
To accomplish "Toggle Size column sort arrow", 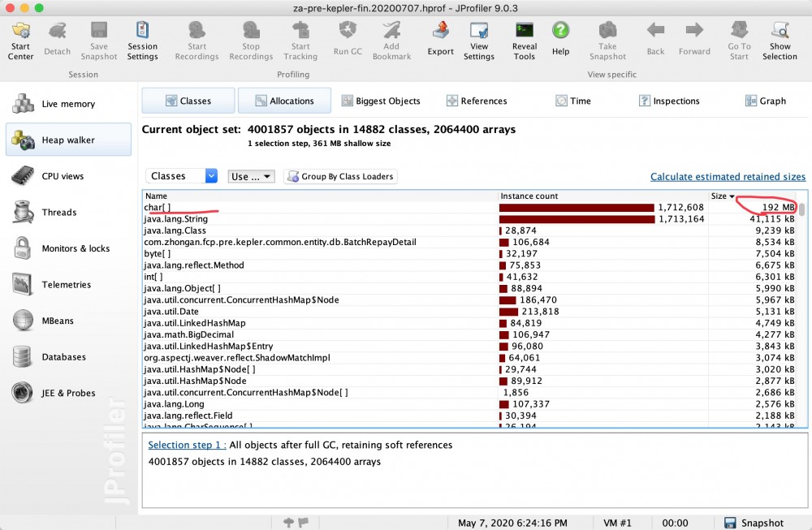I will point(732,196).
